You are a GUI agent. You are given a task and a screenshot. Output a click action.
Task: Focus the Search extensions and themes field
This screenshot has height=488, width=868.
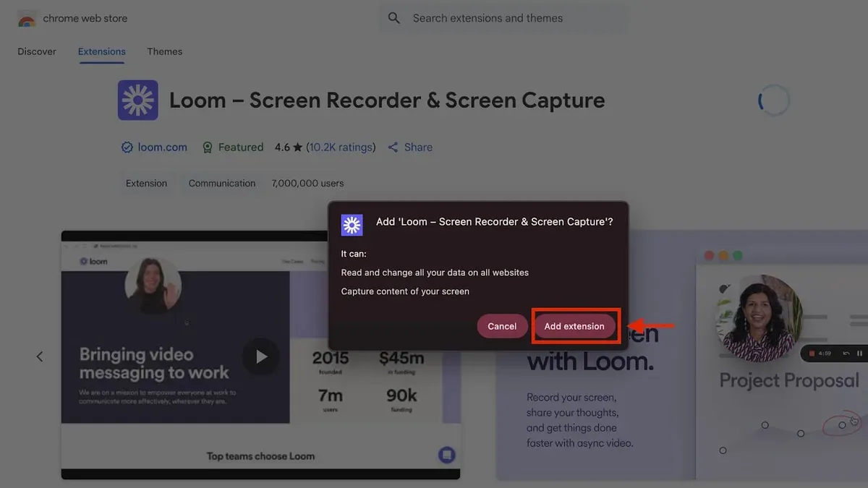(x=503, y=18)
